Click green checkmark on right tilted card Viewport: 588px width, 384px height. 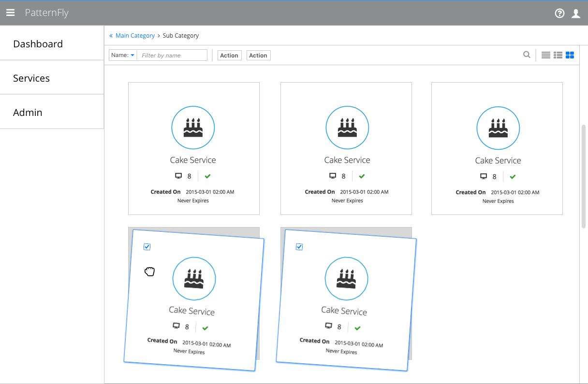click(357, 328)
